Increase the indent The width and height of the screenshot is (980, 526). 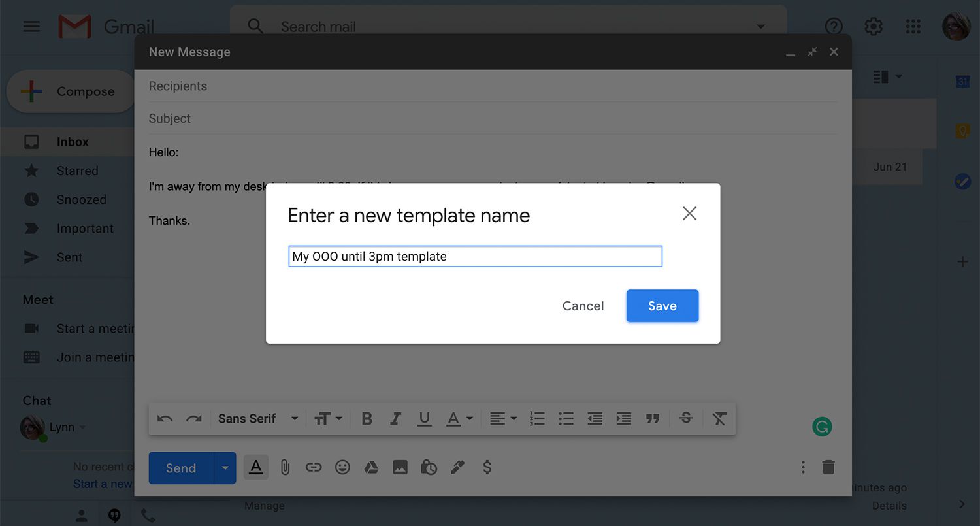click(624, 419)
